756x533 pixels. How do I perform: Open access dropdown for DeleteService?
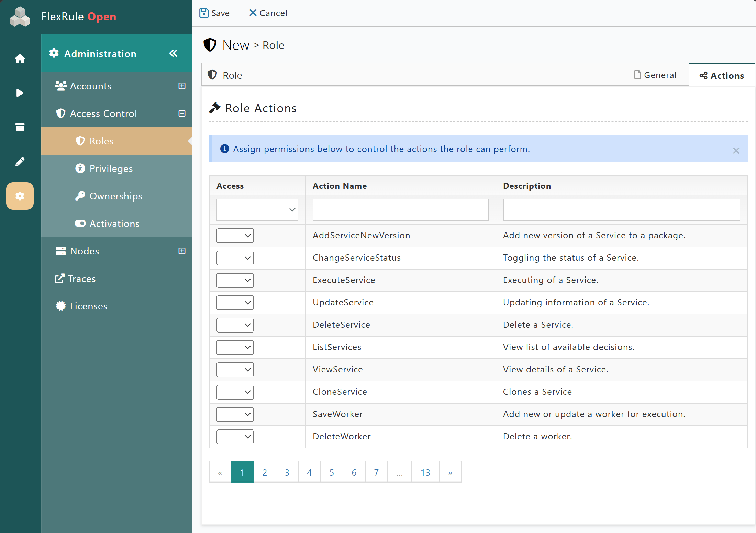point(235,325)
